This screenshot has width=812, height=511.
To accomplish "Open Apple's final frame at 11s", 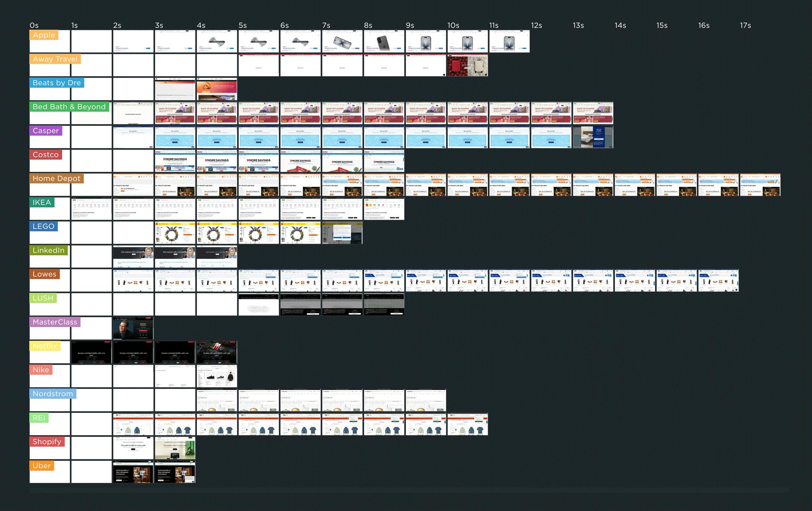I will click(x=510, y=41).
